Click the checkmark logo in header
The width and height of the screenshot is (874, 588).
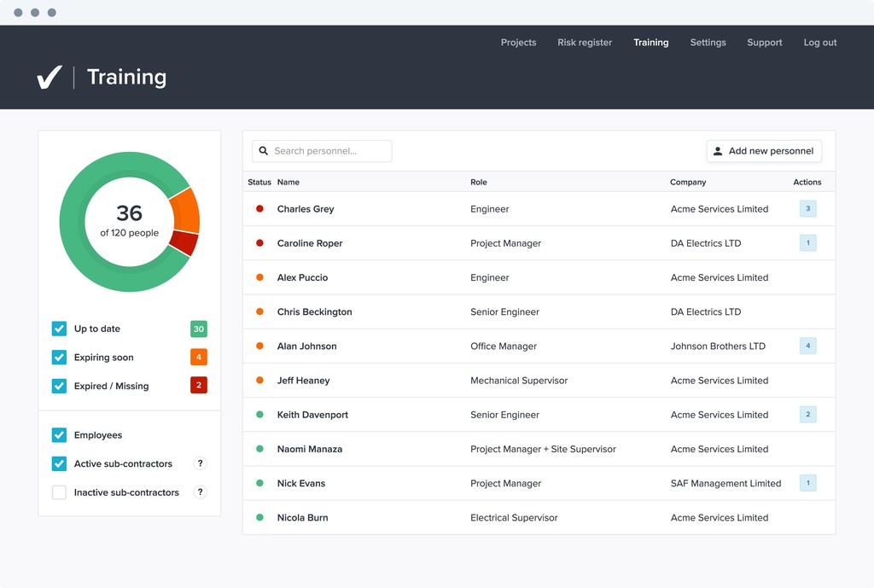pos(50,78)
